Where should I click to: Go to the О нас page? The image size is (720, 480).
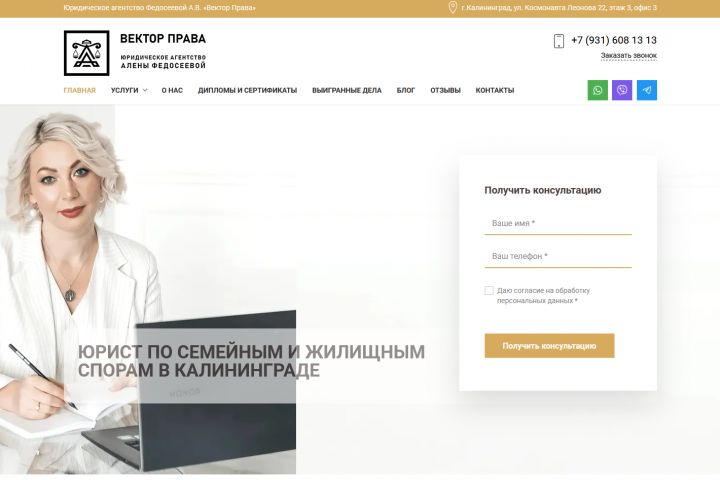172,90
